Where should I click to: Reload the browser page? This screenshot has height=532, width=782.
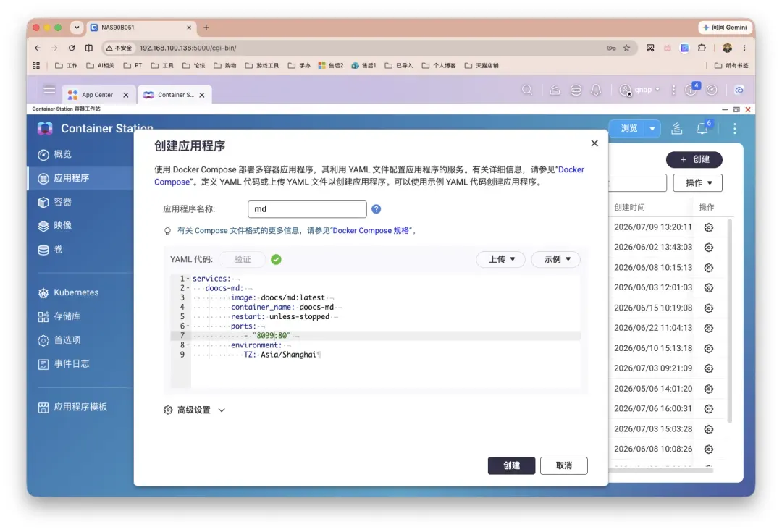coord(71,48)
